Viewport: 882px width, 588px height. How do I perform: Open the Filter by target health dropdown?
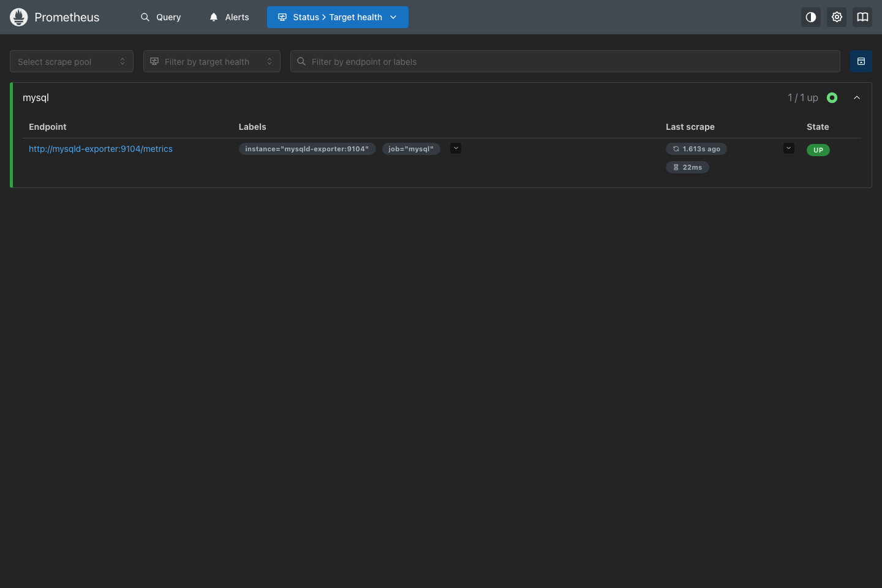click(212, 61)
